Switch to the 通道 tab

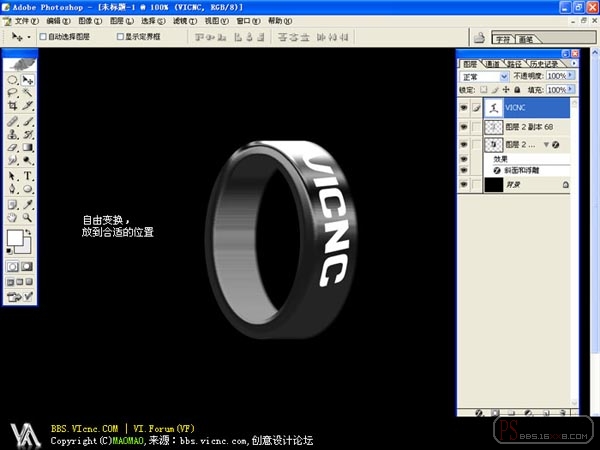click(x=492, y=64)
